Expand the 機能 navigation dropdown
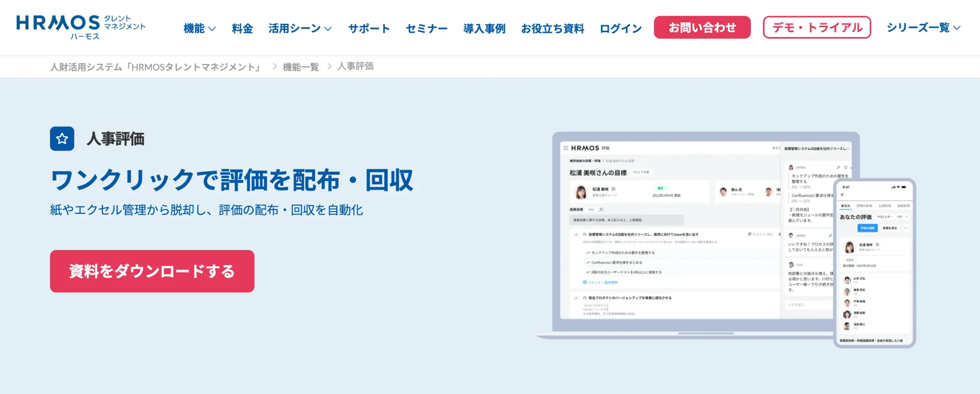980x394 pixels. [199, 28]
